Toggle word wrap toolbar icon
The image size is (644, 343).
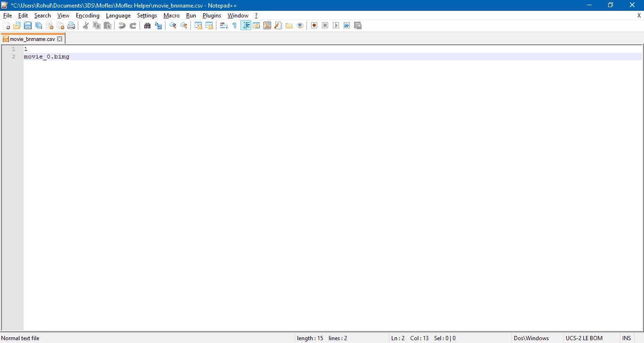click(x=224, y=25)
